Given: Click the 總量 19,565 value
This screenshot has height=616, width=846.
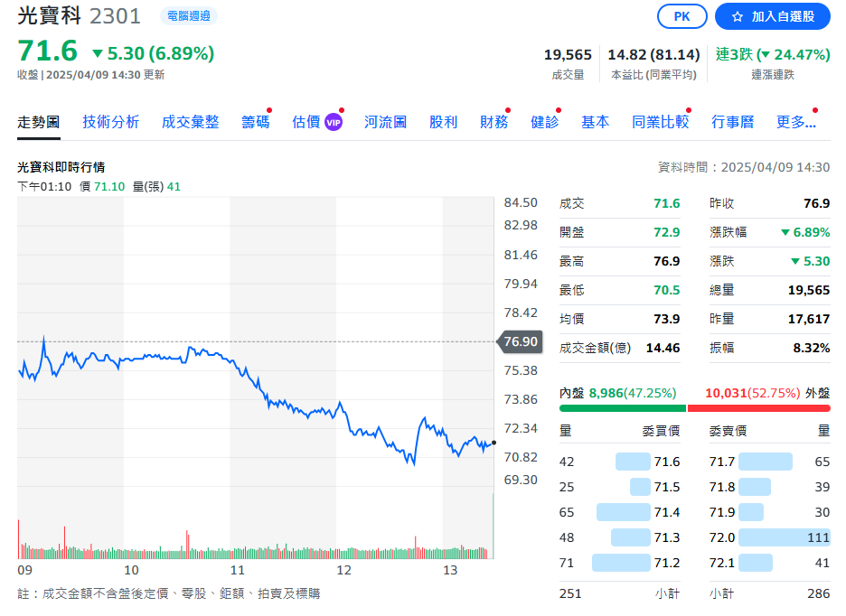Looking at the screenshot, I should coord(809,290).
